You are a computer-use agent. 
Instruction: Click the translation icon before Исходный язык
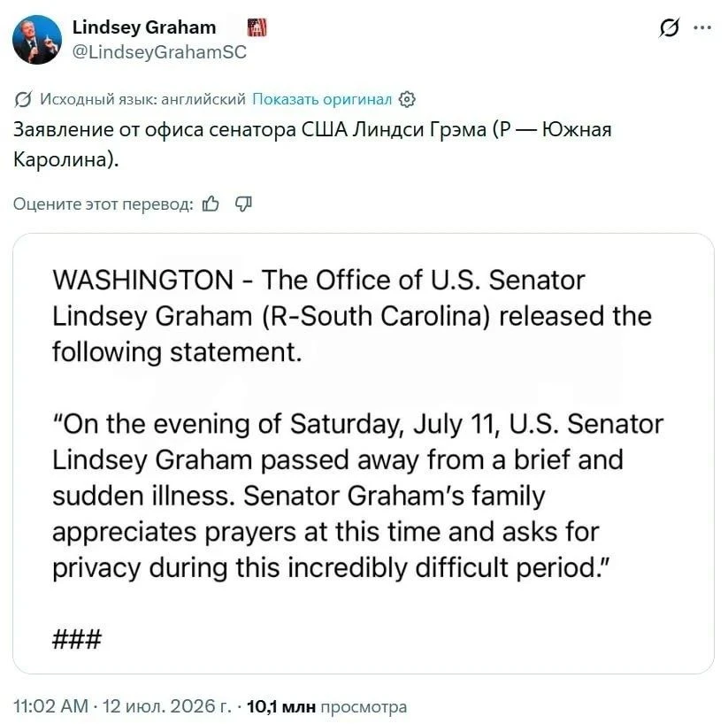23,99
